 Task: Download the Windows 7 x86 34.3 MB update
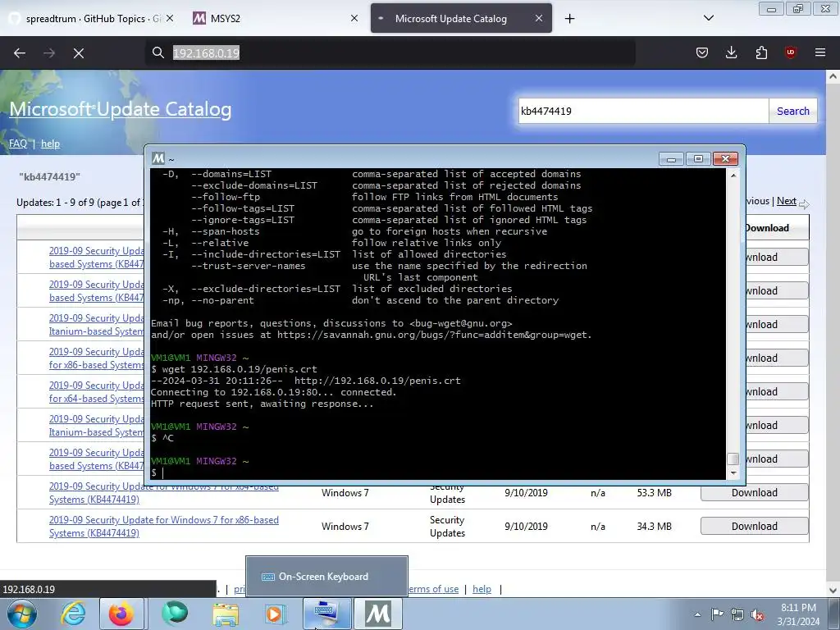point(755,526)
